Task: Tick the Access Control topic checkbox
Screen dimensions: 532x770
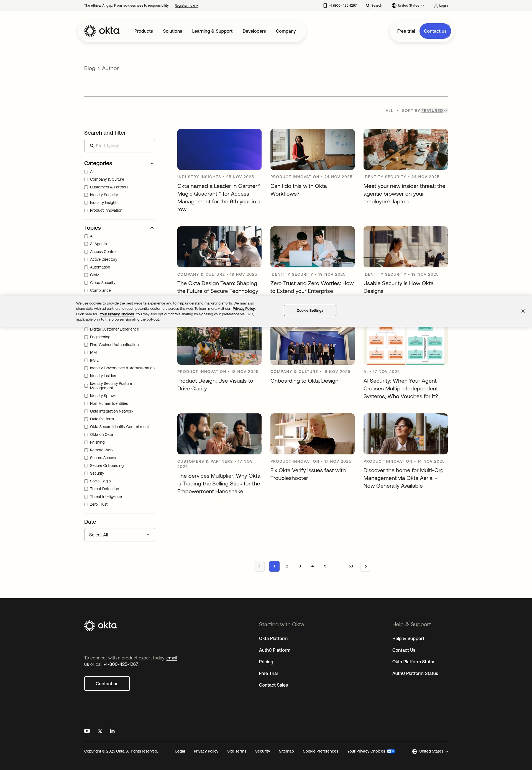Action: coord(86,252)
